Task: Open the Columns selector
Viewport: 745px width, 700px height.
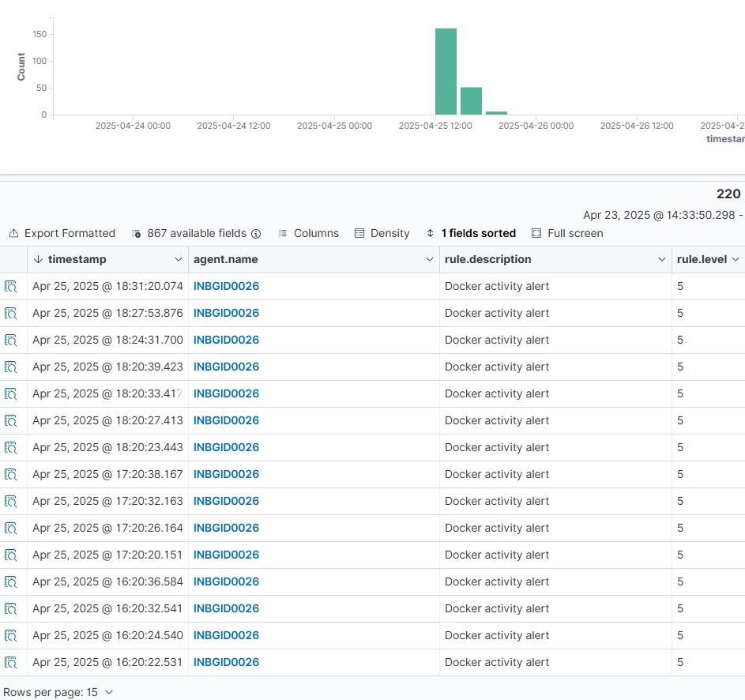Action: 308,234
